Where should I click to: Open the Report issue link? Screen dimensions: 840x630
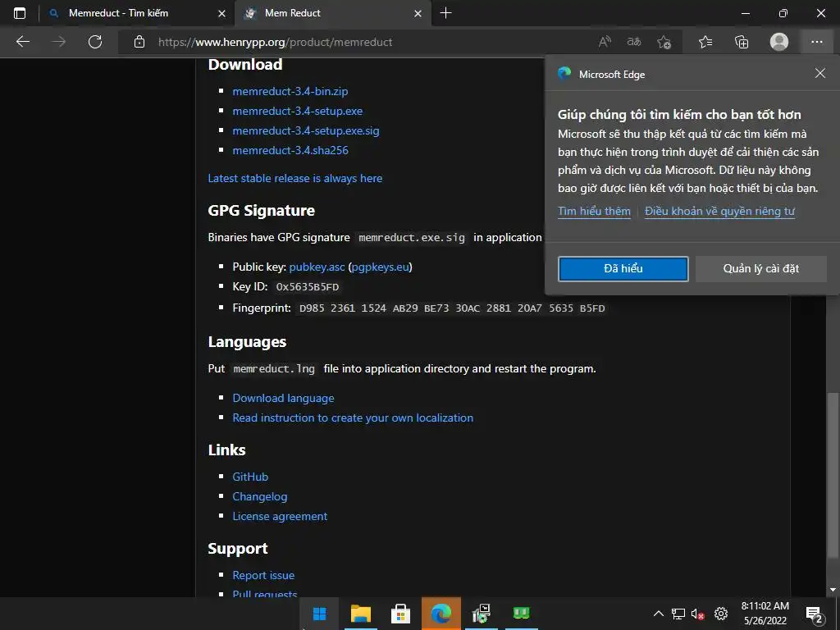263,575
